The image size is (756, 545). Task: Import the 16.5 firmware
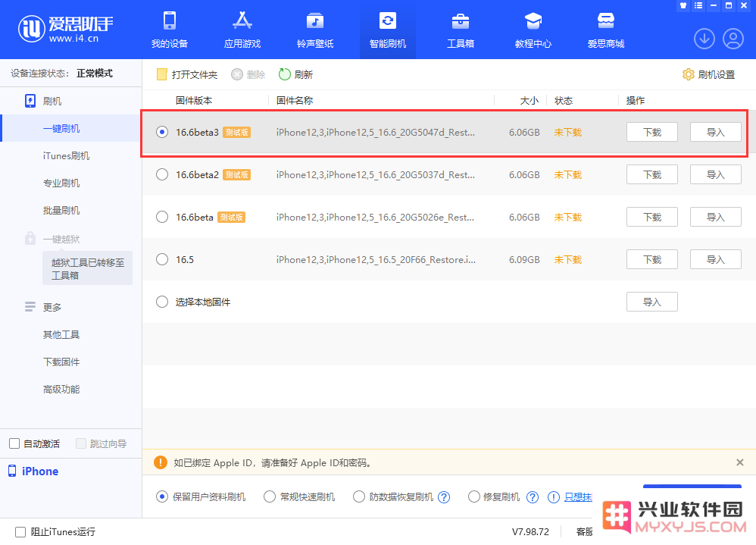tap(716, 259)
